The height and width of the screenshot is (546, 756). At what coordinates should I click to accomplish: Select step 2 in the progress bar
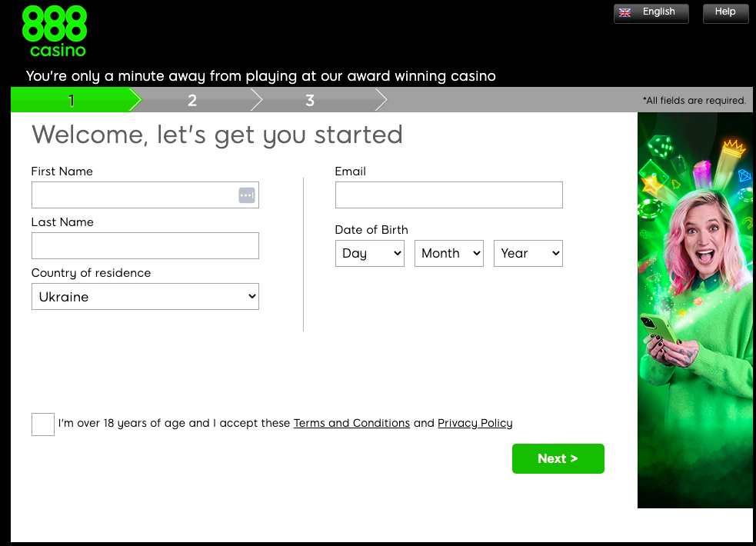(x=192, y=100)
